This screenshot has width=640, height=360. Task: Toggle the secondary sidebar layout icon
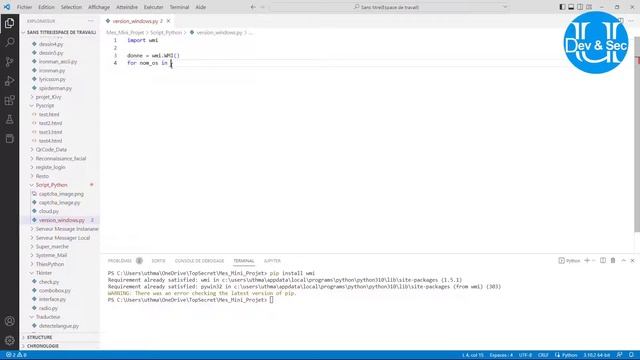point(580,7)
